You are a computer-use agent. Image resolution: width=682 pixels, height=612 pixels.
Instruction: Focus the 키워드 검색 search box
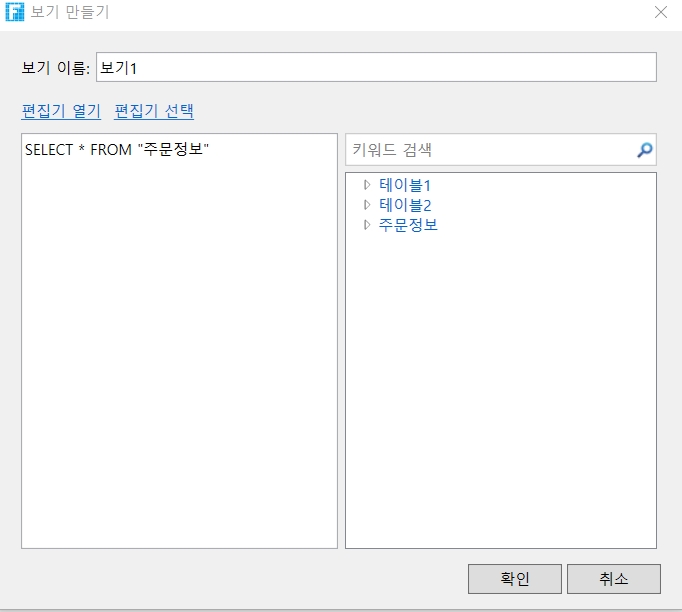point(490,151)
